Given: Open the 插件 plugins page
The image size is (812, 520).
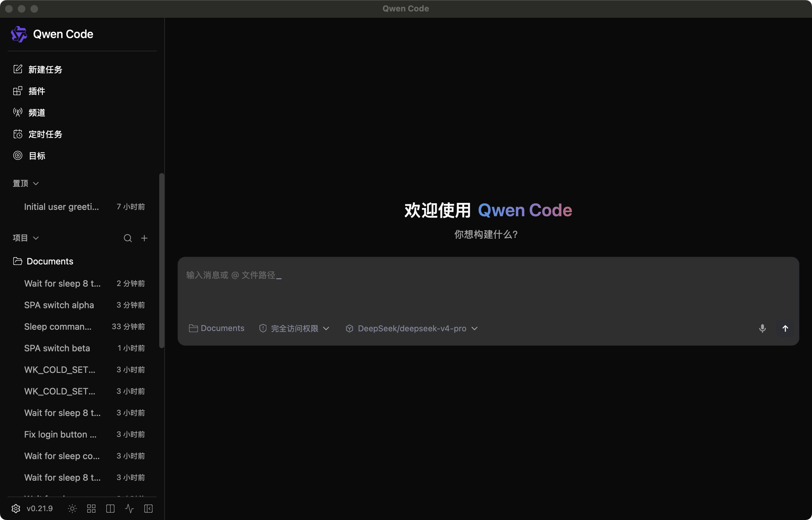Looking at the screenshot, I should tap(29, 91).
